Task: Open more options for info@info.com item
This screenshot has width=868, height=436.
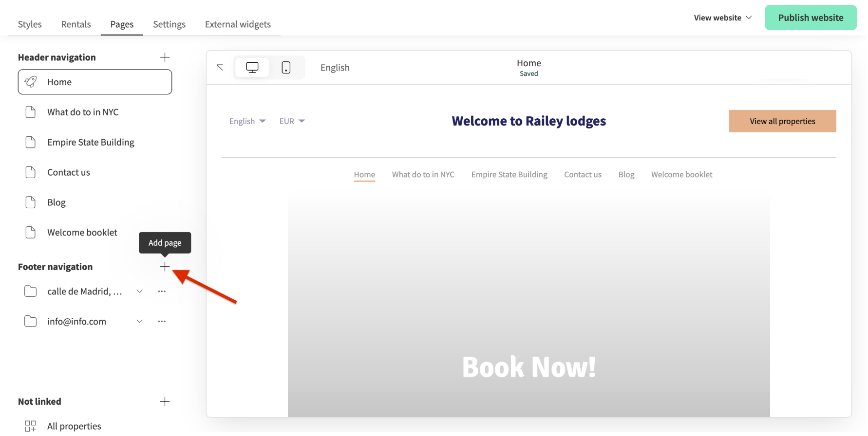Action: [x=162, y=322]
